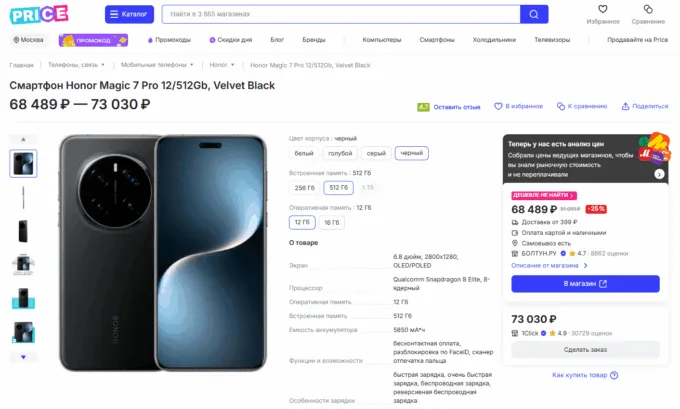Click the search magnifier button
Screen dimensions: 680x409
(534, 14)
